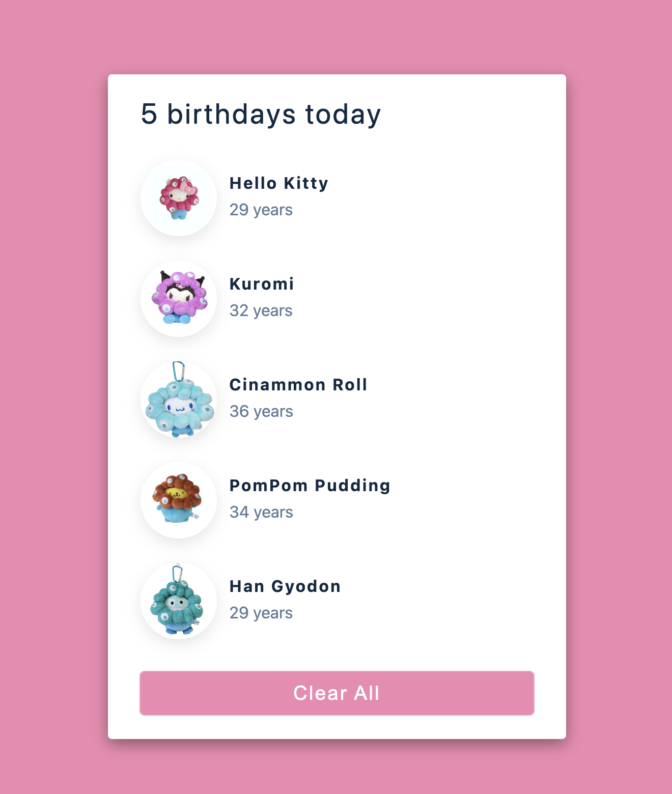
Task: Click the '29 years' under Hello Kitty
Action: click(x=261, y=210)
